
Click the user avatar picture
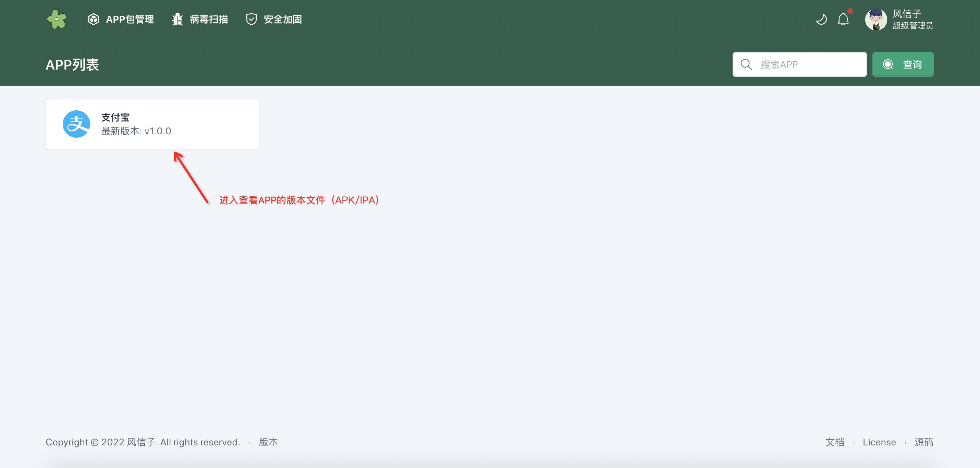(876, 19)
